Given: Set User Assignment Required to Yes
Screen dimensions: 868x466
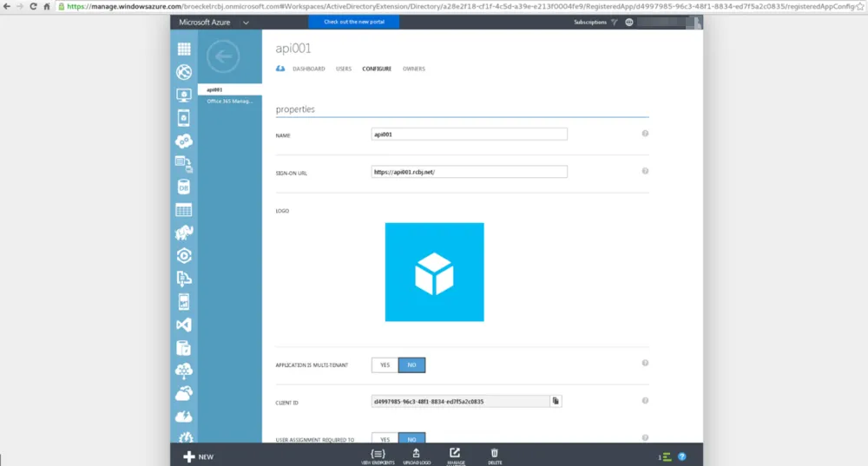Looking at the screenshot, I should coord(385,437).
